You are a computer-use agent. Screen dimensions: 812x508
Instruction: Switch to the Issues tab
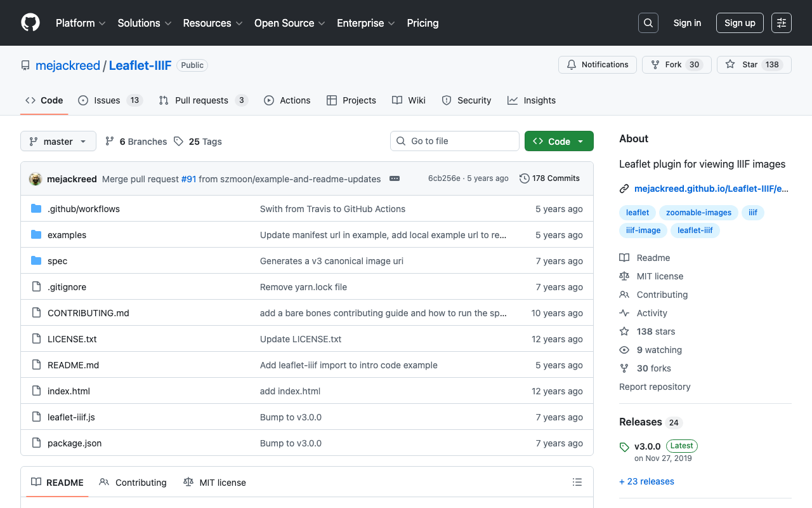[110, 100]
